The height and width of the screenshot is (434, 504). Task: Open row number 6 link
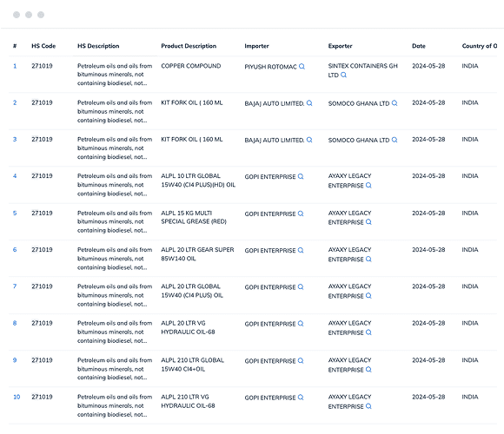(x=15, y=250)
